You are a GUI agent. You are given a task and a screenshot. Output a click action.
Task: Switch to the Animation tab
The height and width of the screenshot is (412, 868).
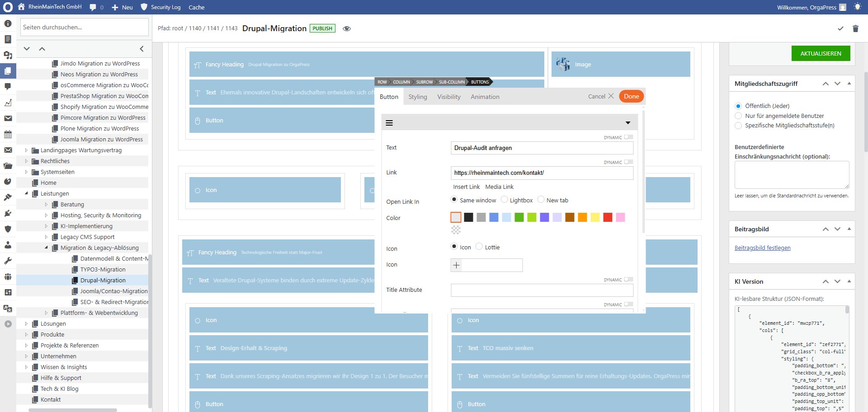pyautogui.click(x=485, y=97)
